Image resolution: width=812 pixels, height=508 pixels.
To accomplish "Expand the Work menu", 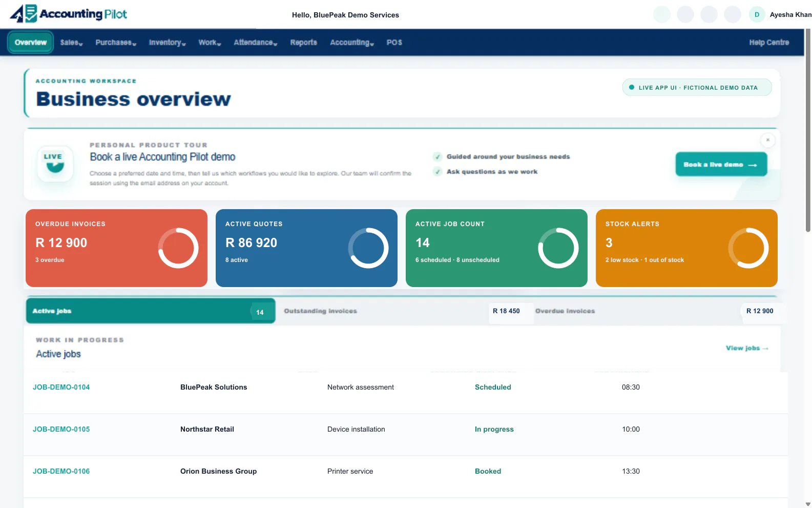I will [x=210, y=43].
